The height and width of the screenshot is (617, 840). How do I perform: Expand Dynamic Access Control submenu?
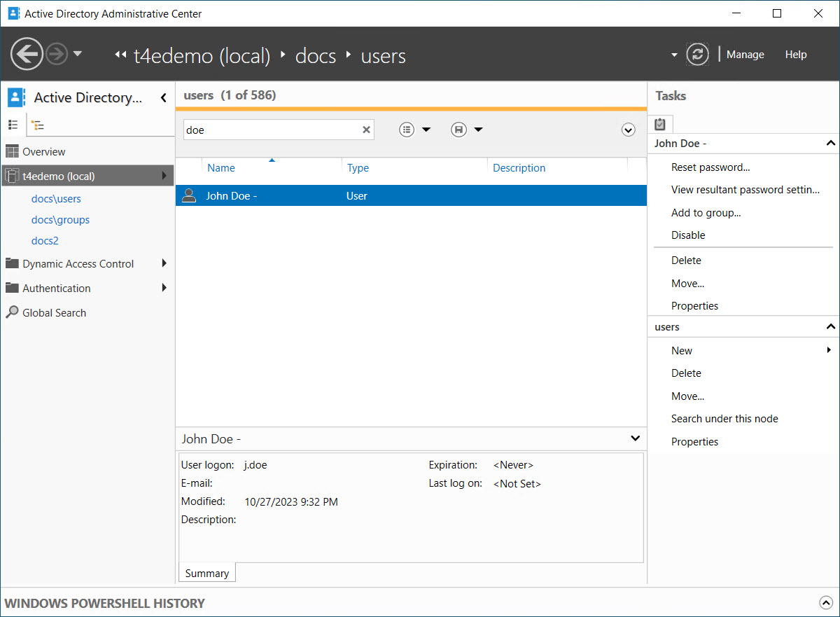pos(164,264)
